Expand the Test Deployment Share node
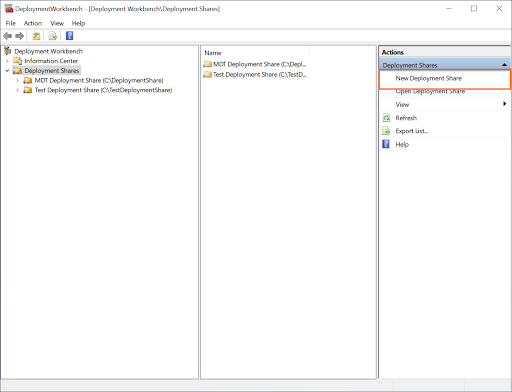The height and width of the screenshot is (392, 512). [17, 90]
